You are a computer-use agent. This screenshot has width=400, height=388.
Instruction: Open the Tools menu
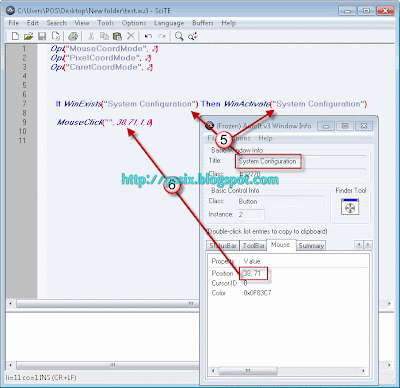[x=105, y=23]
